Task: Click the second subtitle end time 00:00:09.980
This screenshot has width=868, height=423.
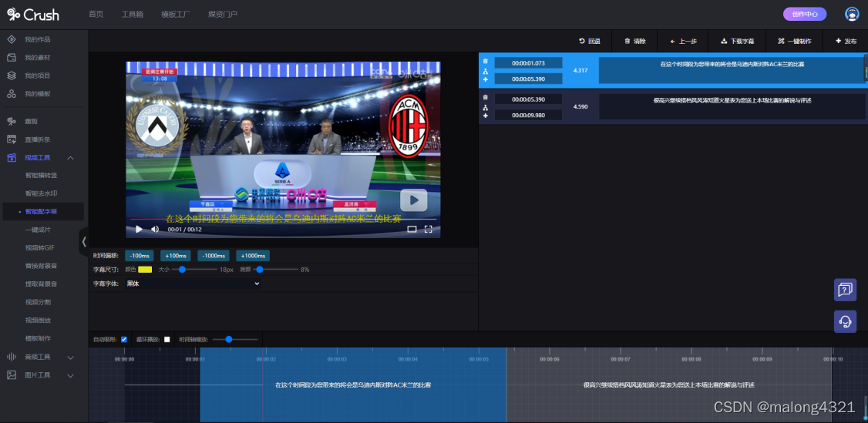Action: (x=528, y=115)
